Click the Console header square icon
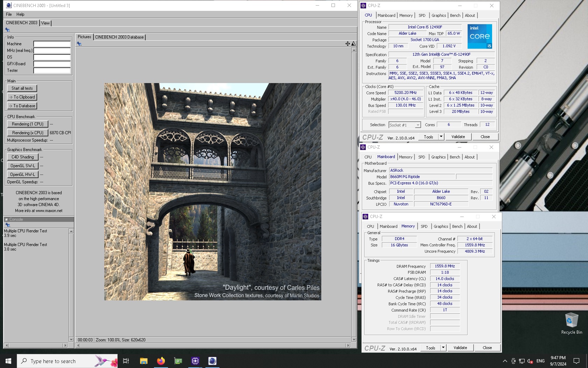The height and width of the screenshot is (368, 588). (6, 219)
